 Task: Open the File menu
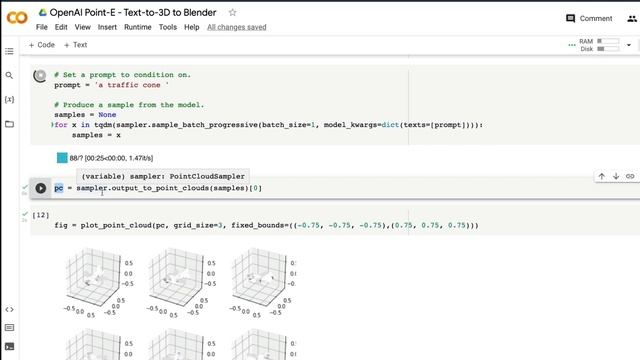42,27
